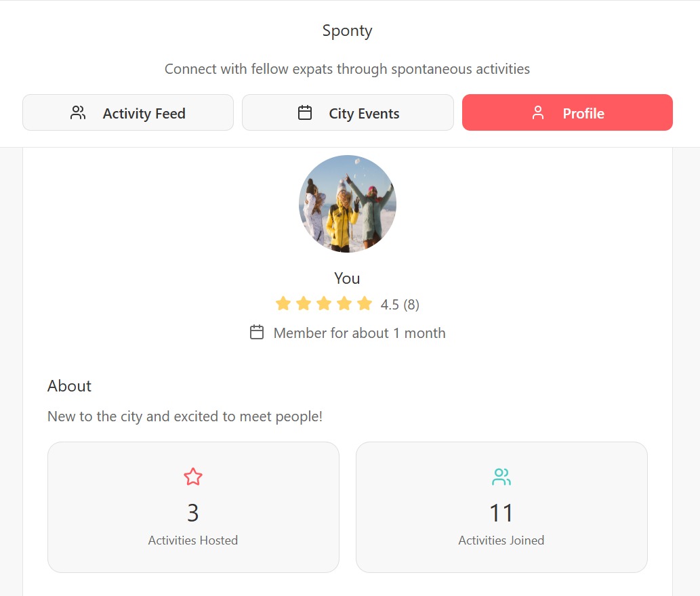Click the person icon on Profile button

(x=538, y=113)
